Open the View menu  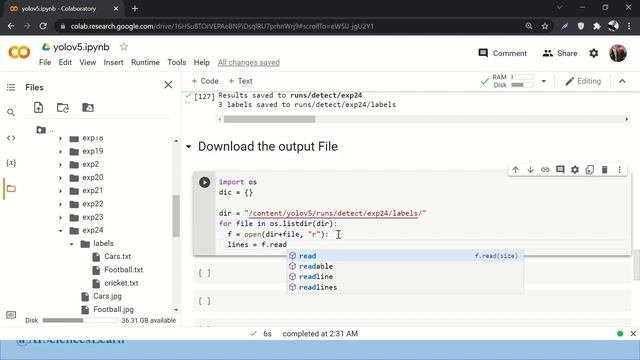(x=87, y=62)
